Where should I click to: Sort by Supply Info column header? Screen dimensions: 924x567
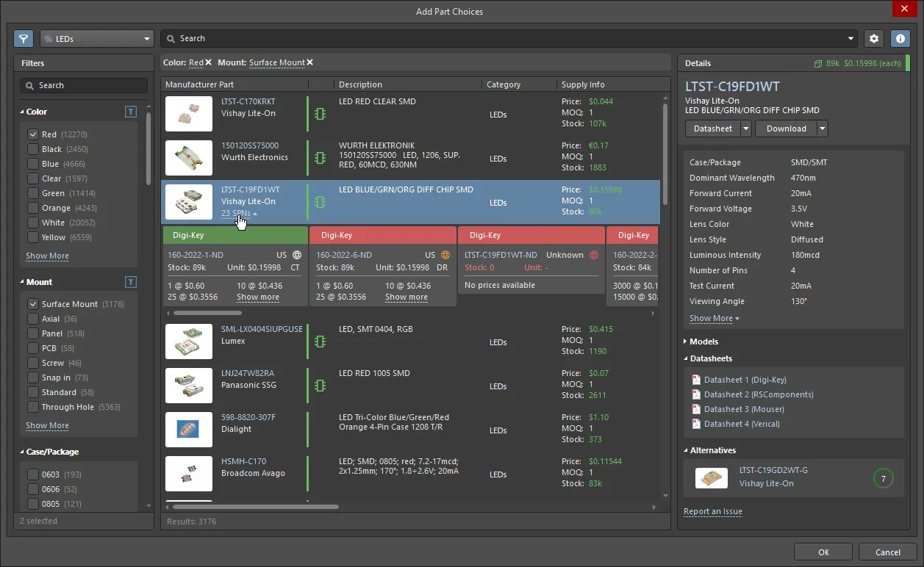click(609, 84)
